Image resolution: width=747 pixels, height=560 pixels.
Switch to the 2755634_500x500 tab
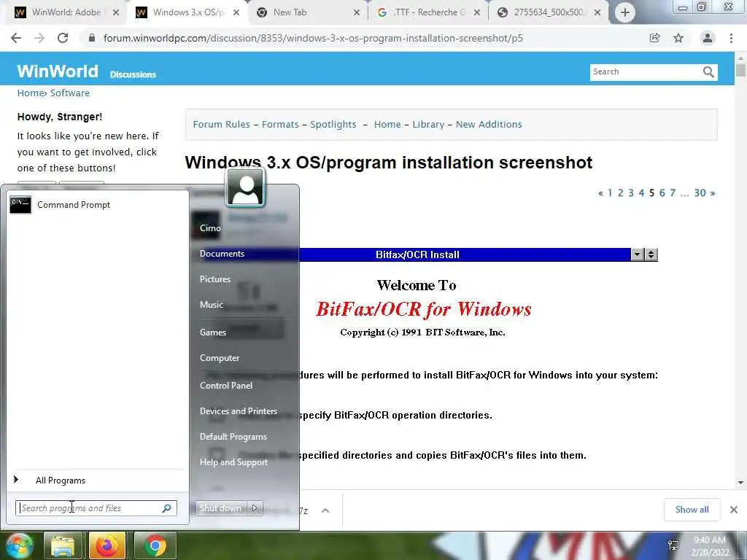pos(548,12)
